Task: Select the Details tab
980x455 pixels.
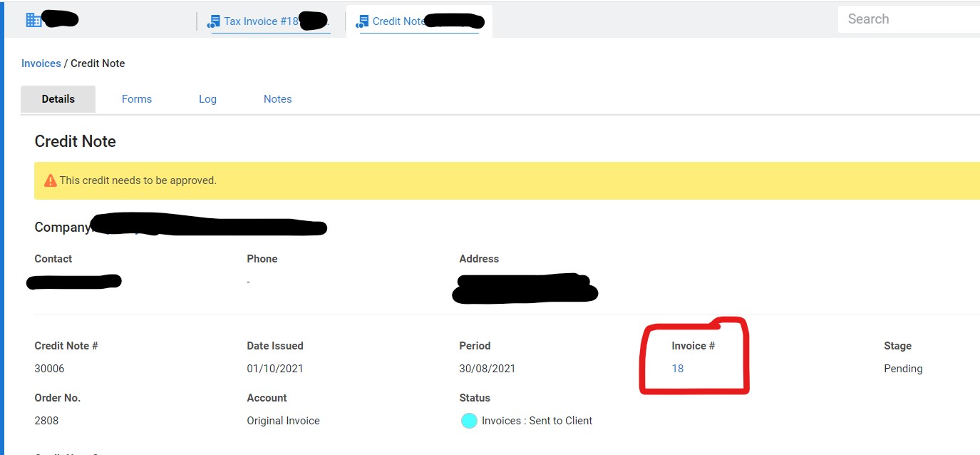Action: tap(58, 99)
